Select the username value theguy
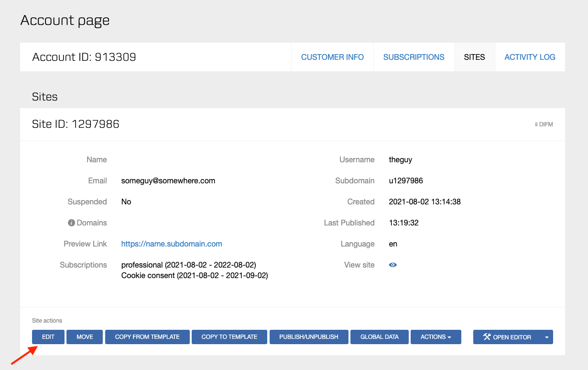The height and width of the screenshot is (370, 588). point(401,160)
